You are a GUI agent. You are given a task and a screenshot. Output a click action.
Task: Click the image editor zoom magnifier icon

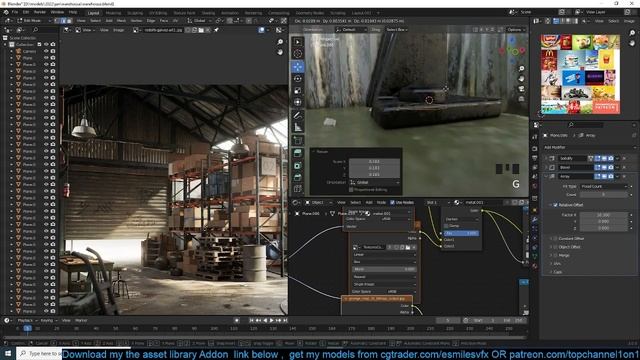[280, 42]
